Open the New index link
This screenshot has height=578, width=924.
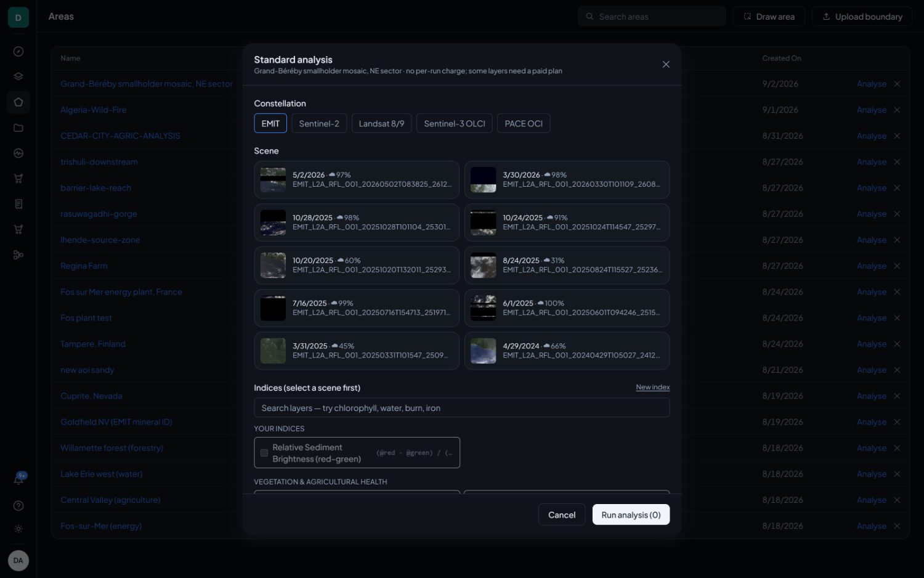[x=653, y=387]
